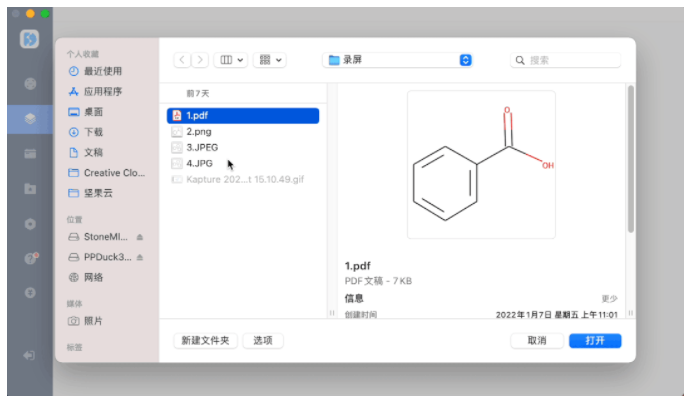Select 坚果云 in the sidebar
This screenshot has width=693, height=401.
(97, 193)
